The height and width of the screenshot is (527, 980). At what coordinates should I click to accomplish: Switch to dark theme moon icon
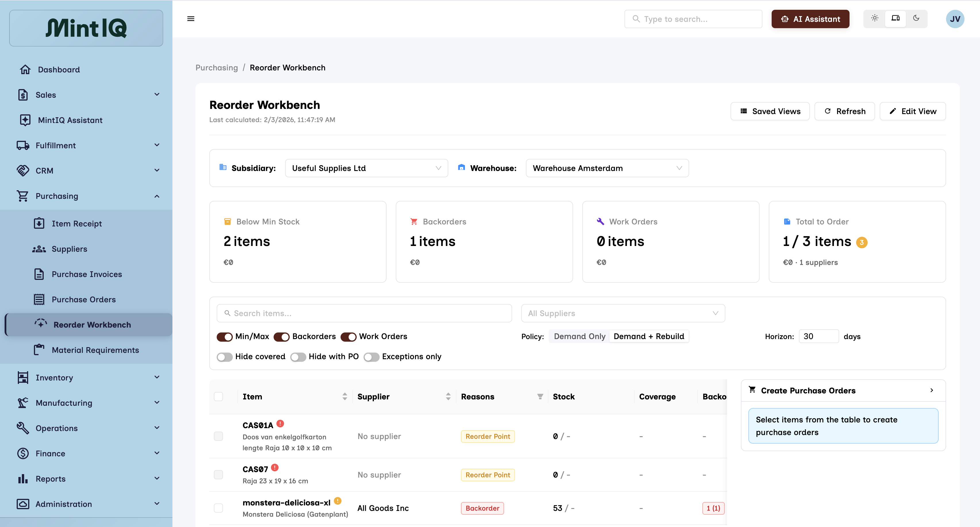(x=916, y=18)
